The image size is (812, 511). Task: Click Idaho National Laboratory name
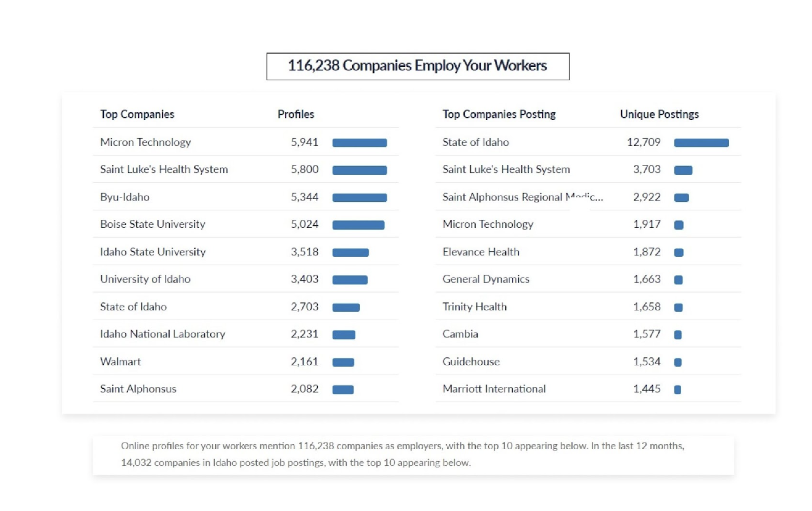163,334
